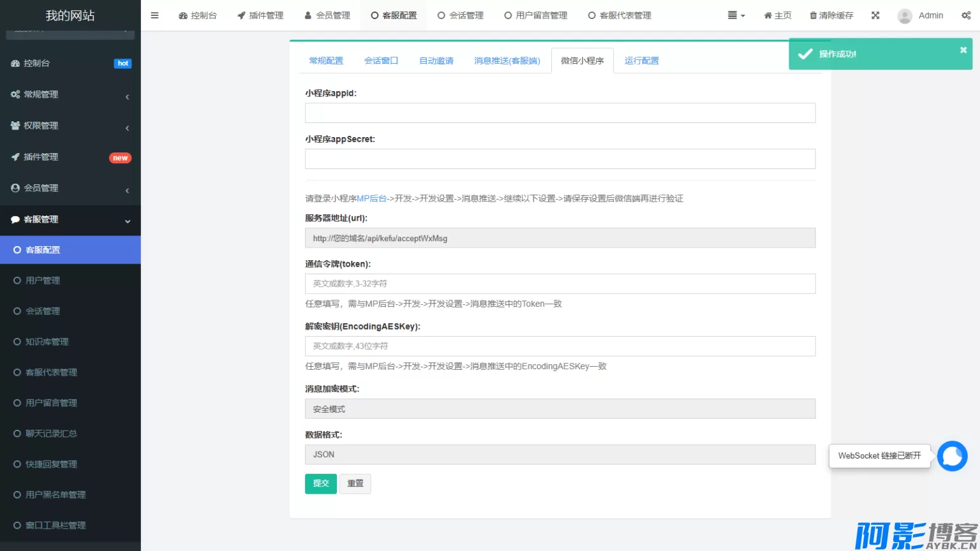Viewport: 980px width, 551px height.
Task: Select 知识库管理 in the sidebar
Action: click(47, 342)
